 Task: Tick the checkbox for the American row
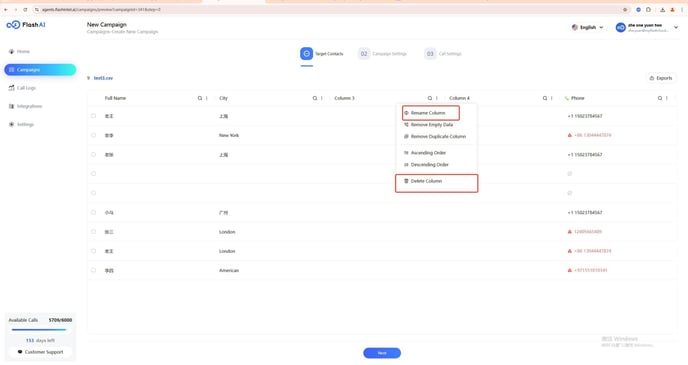point(93,270)
